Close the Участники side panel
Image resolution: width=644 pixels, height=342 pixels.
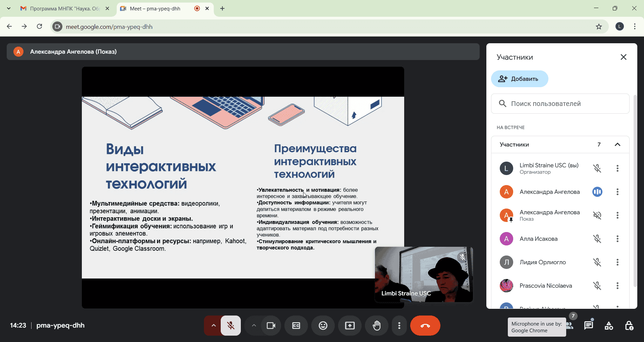point(623,57)
